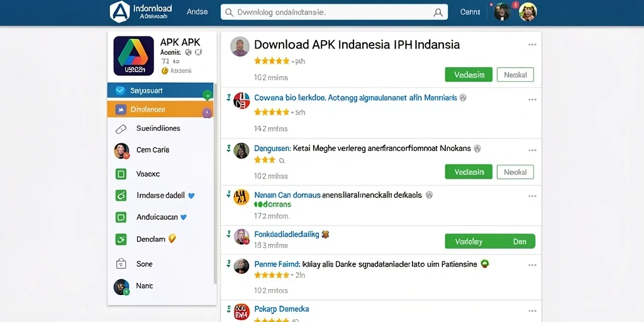Click Vedasiin button in Danguisen row
This screenshot has height=322, width=644.
click(x=469, y=172)
